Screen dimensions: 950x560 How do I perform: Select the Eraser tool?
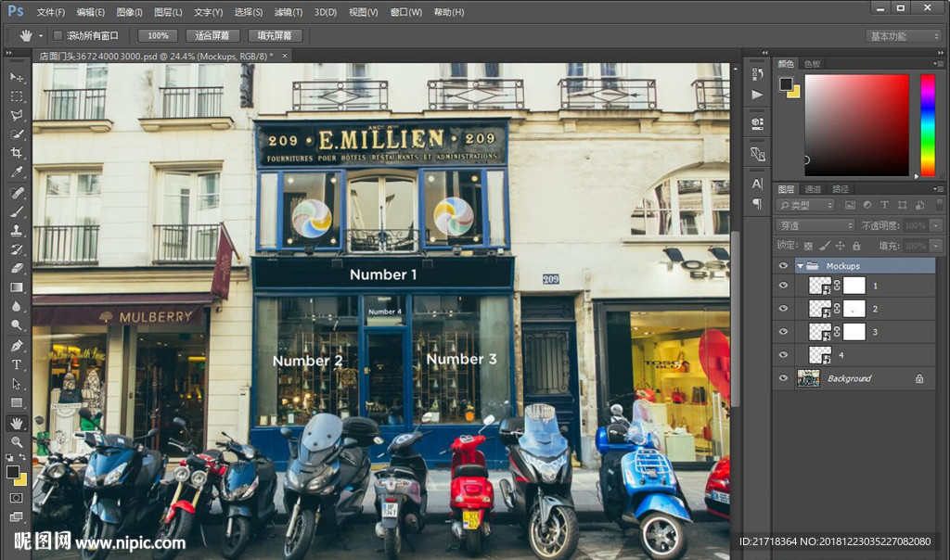pyautogui.click(x=17, y=268)
